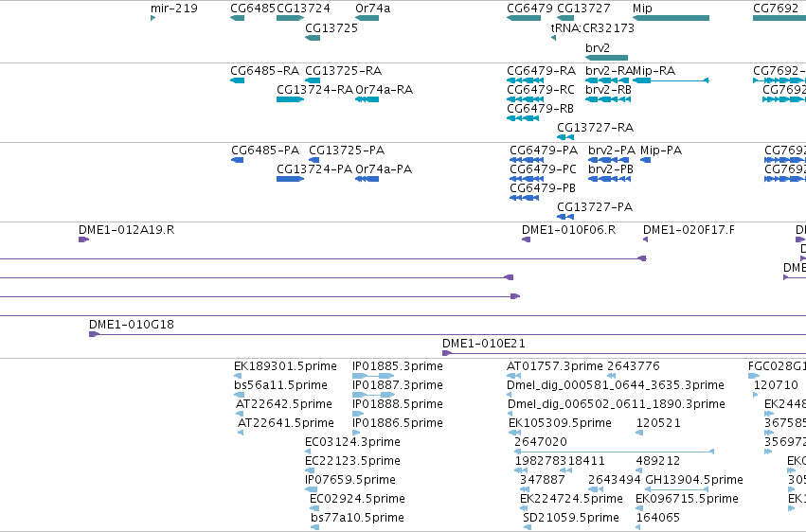Select the mir-219 gene label
The height and width of the screenshot is (532, 806).
(x=173, y=9)
